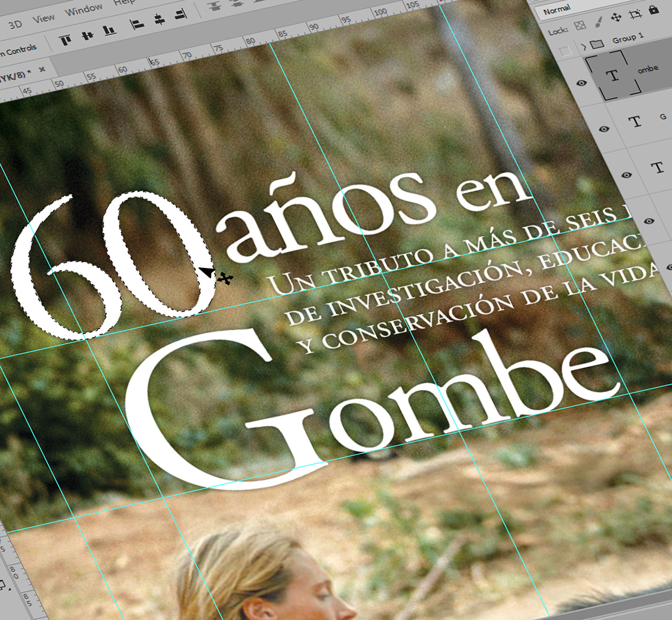Click the horizontal ruler at 70
Screen dimensions: 672x620
pyautogui.click(x=187, y=56)
